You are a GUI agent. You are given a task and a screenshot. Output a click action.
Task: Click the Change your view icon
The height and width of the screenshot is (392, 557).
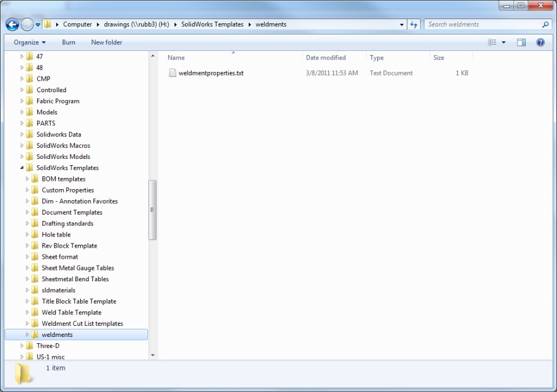(x=492, y=42)
